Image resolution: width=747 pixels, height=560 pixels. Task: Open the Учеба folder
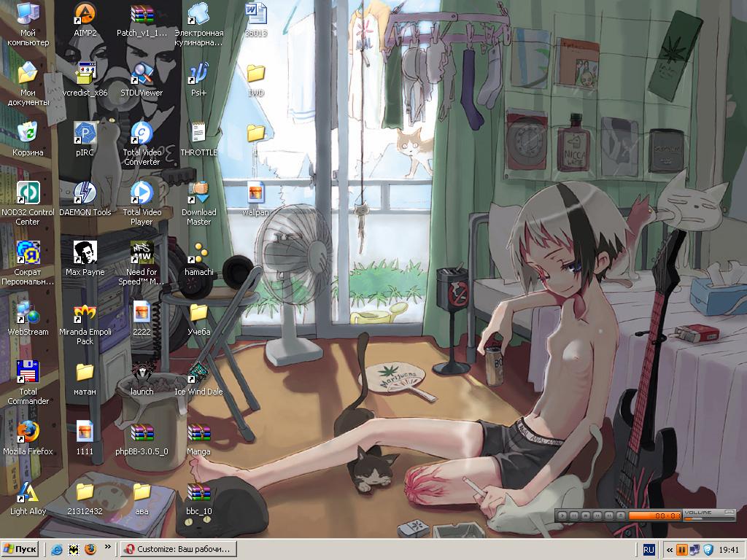pos(198,320)
